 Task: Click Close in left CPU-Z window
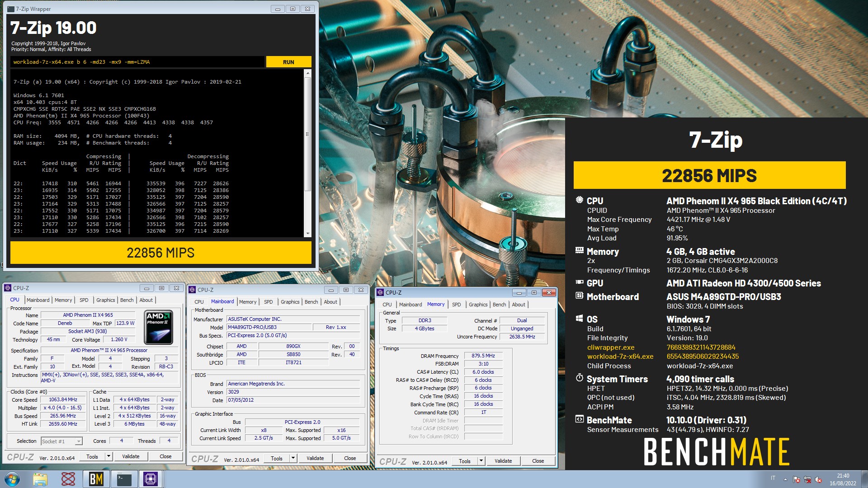[x=165, y=456]
